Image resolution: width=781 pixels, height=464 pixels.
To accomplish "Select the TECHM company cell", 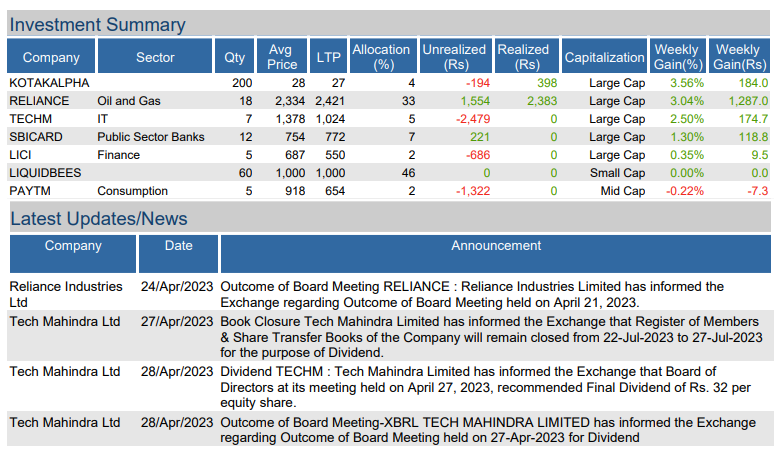I will (x=30, y=119).
